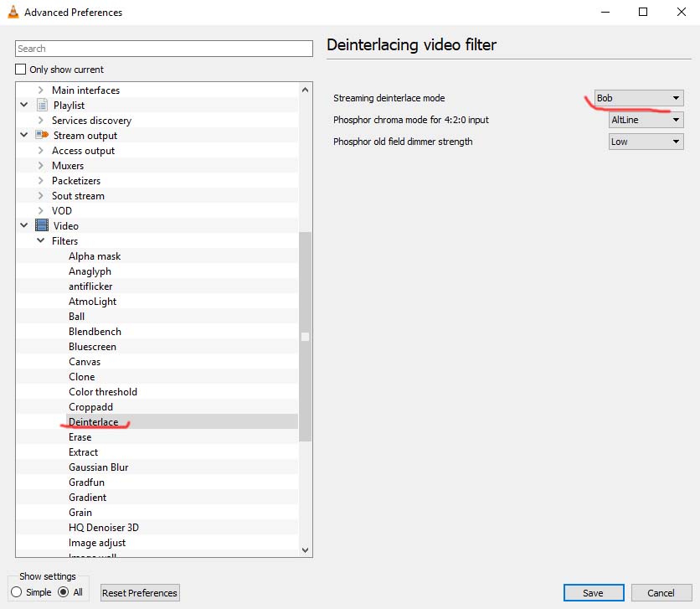Select Gradfun filter
700x609 pixels.
tap(86, 483)
